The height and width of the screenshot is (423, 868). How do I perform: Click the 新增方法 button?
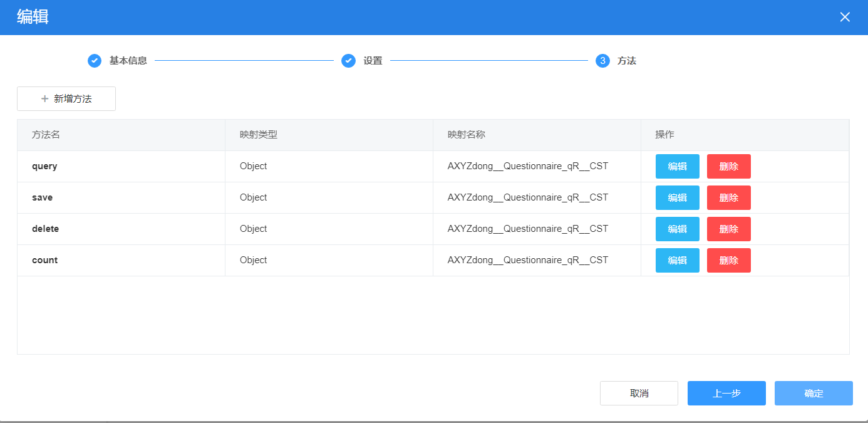pos(66,99)
